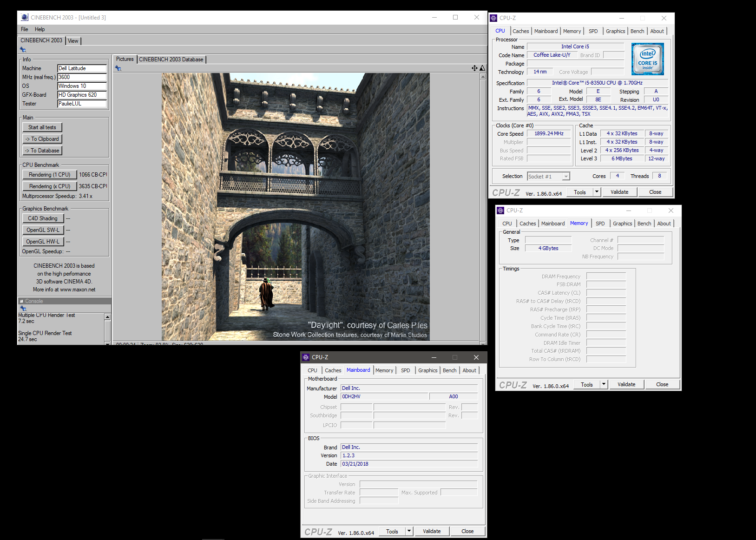The height and width of the screenshot is (540, 756).
Task: Click title bar icon of the CPU-tab CPU-Z window
Action: pyautogui.click(x=493, y=18)
